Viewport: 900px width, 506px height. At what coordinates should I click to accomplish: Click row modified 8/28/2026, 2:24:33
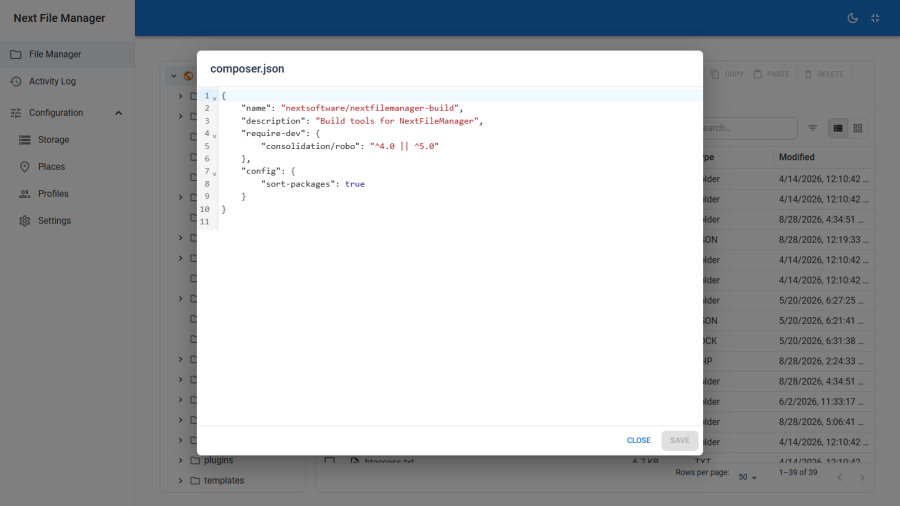tap(823, 361)
